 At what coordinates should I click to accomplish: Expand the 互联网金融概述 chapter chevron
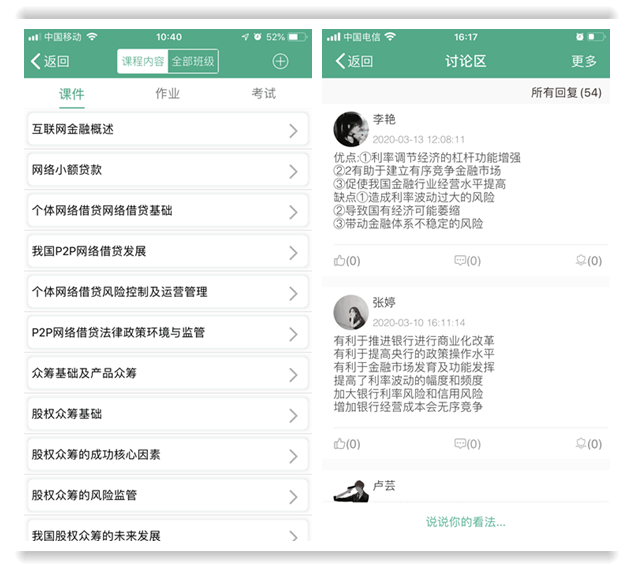293,130
